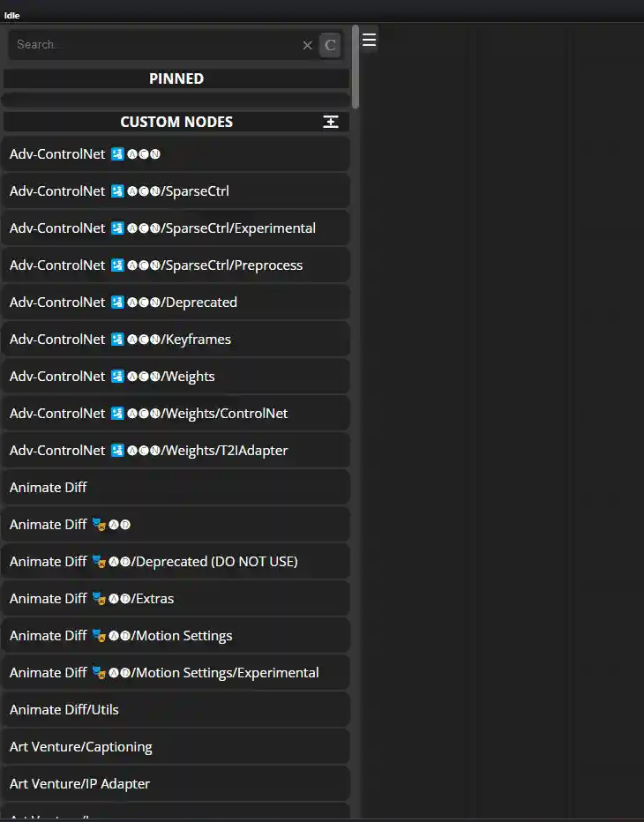
Task: Open Animate Diff Motion Settings/Experimental category
Action: 176,673
